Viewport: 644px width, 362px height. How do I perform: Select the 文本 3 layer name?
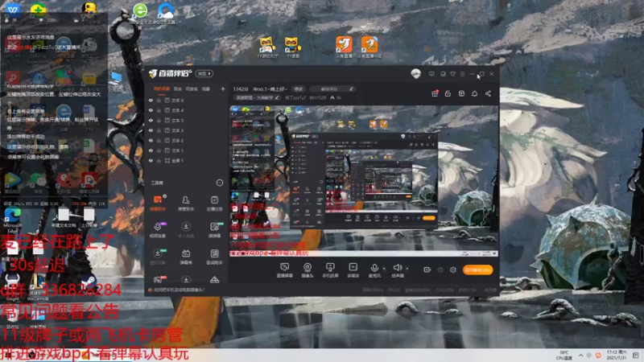tap(177, 130)
